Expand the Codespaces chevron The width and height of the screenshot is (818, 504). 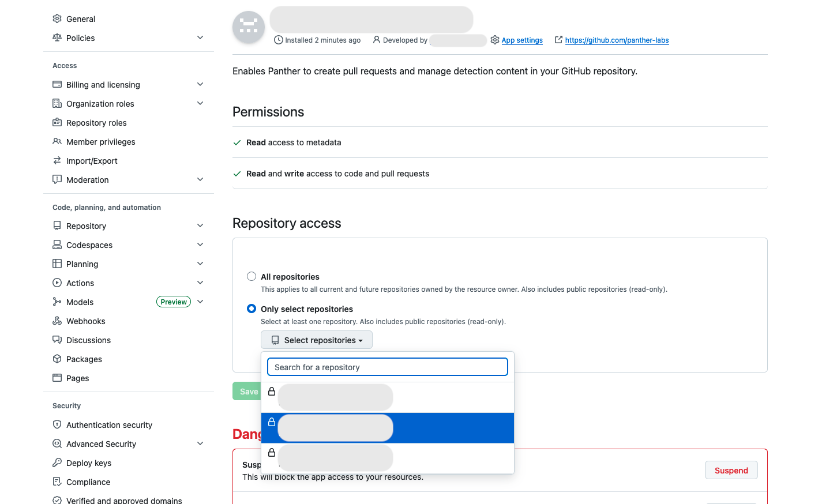tap(200, 245)
